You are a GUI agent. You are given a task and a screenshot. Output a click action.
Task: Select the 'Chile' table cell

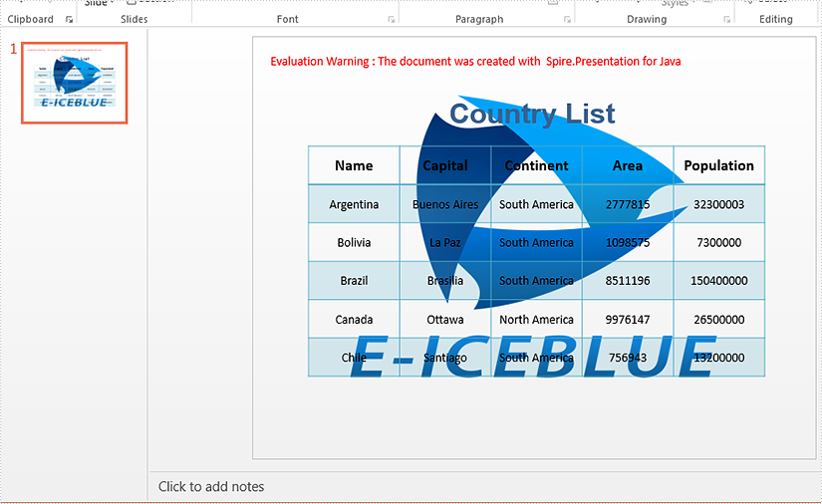(x=354, y=358)
